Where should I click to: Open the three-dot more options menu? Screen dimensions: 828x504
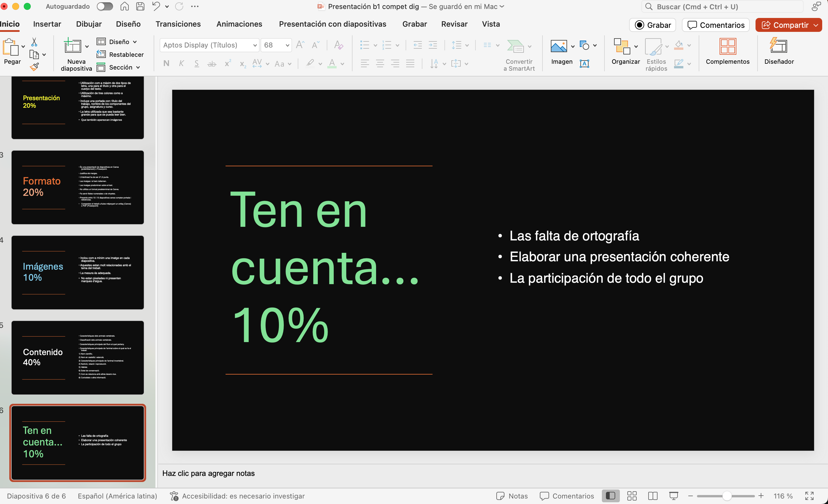[x=195, y=6]
